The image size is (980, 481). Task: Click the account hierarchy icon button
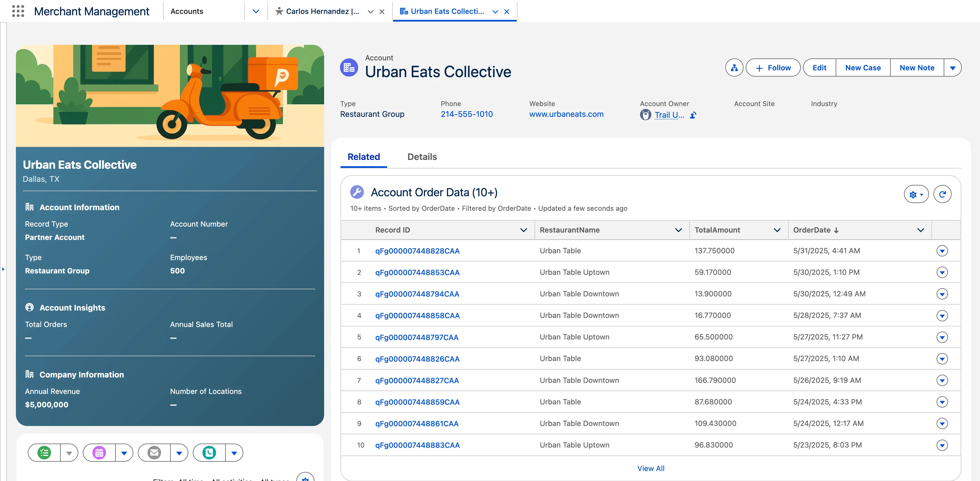tap(734, 68)
